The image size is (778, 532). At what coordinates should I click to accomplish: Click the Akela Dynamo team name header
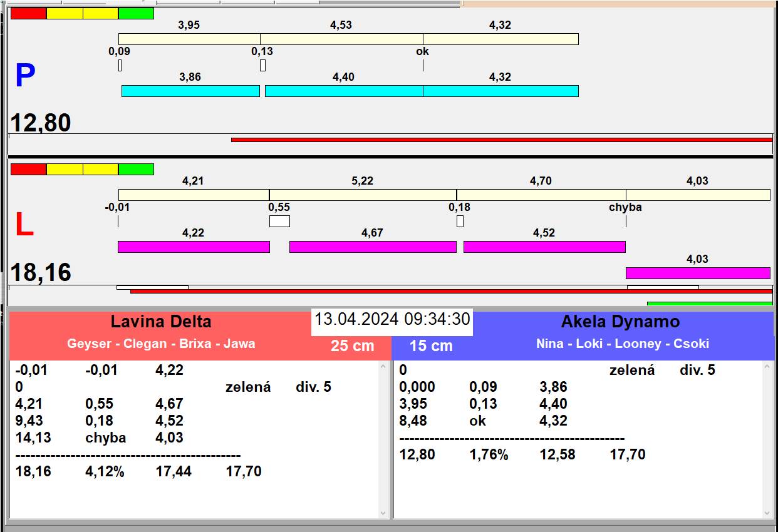tap(620, 322)
